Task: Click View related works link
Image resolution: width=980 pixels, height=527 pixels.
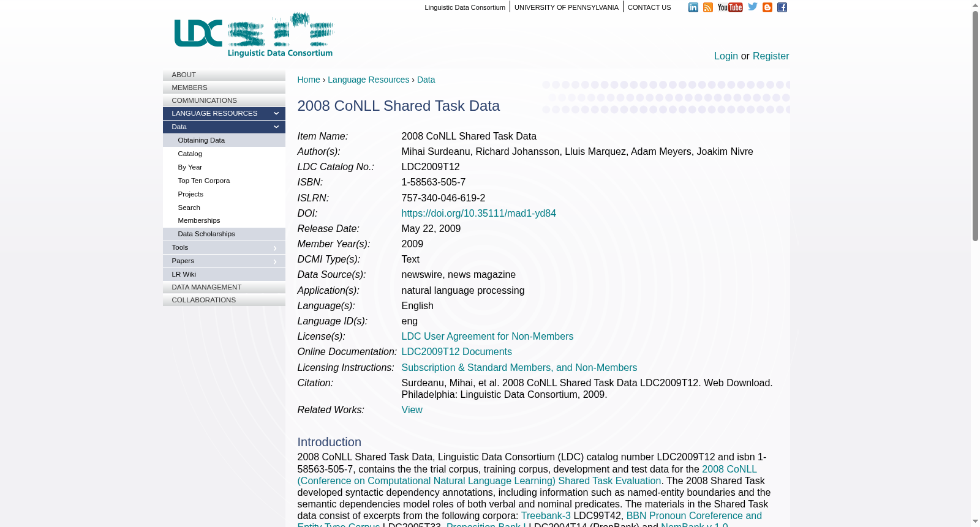Action: click(412, 409)
